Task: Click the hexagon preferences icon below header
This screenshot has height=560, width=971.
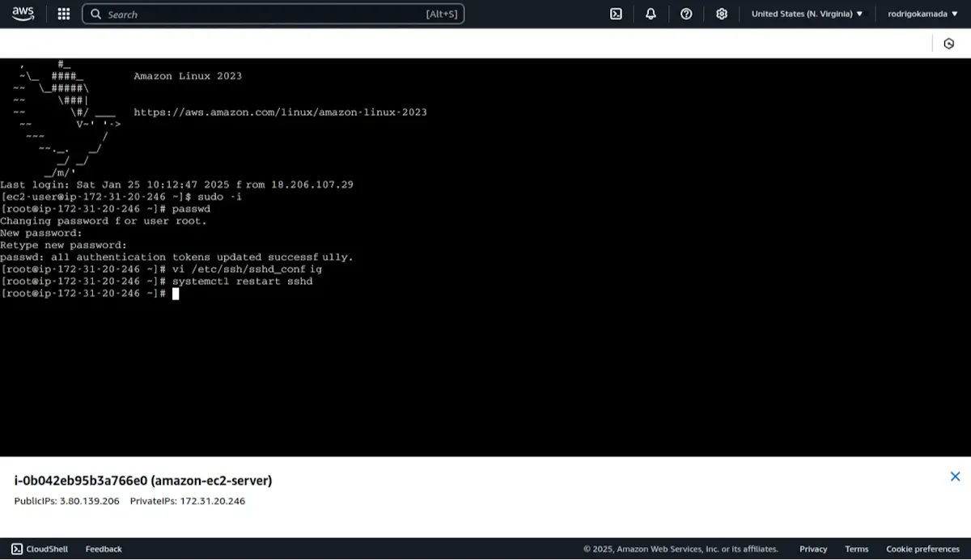Action: pyautogui.click(x=949, y=44)
